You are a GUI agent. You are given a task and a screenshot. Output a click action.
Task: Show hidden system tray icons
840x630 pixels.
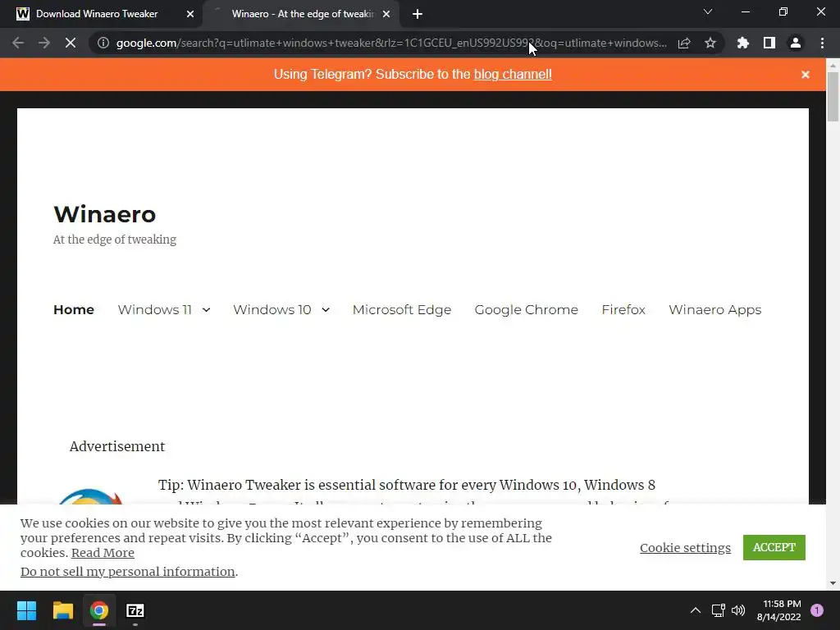[x=696, y=610]
